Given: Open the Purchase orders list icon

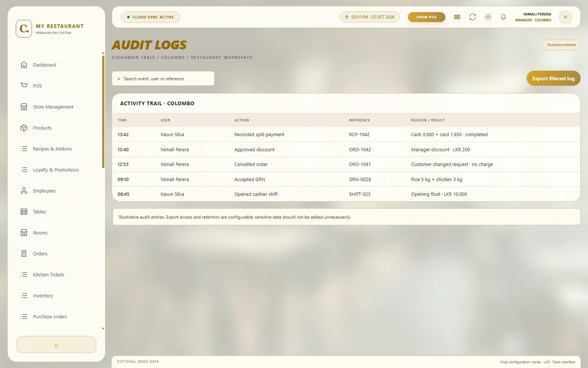Looking at the screenshot, I should (24, 316).
